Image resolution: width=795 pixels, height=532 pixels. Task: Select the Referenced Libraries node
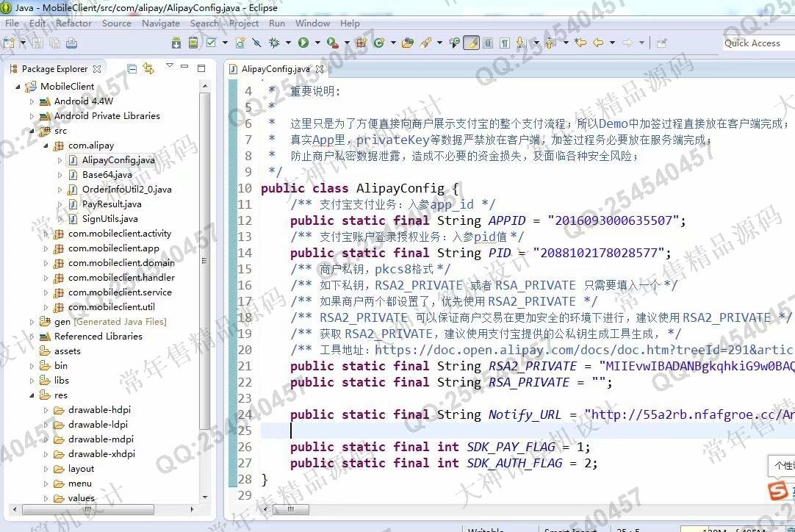point(98,337)
